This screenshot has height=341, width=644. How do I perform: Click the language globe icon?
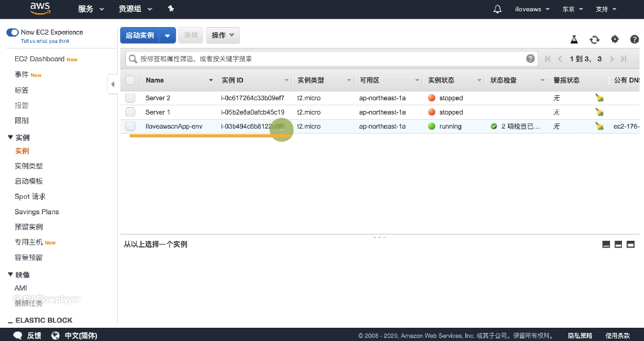click(55, 335)
